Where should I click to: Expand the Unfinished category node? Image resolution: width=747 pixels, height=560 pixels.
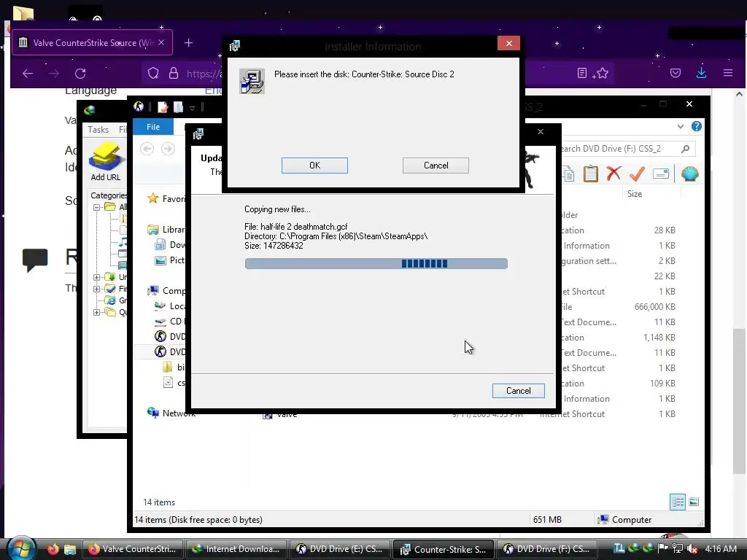coord(97,277)
